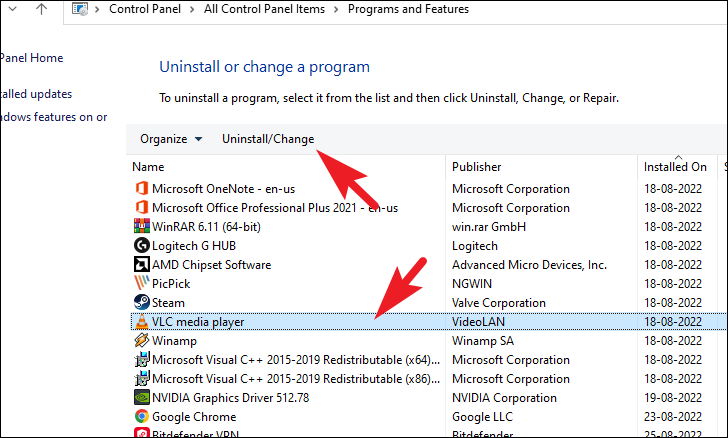Image resolution: width=728 pixels, height=438 pixels.
Task: Select AMD Chipset Software entry
Action: pos(212,265)
